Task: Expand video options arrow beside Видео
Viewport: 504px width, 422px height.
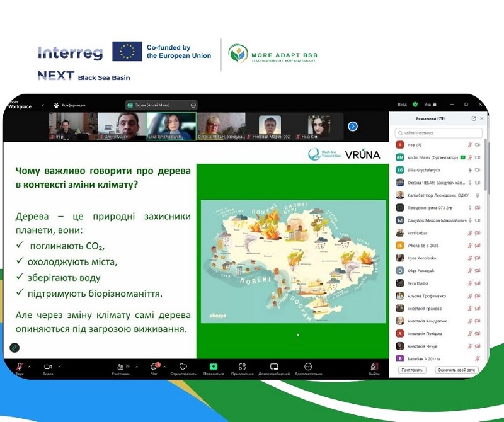Action: point(59,365)
